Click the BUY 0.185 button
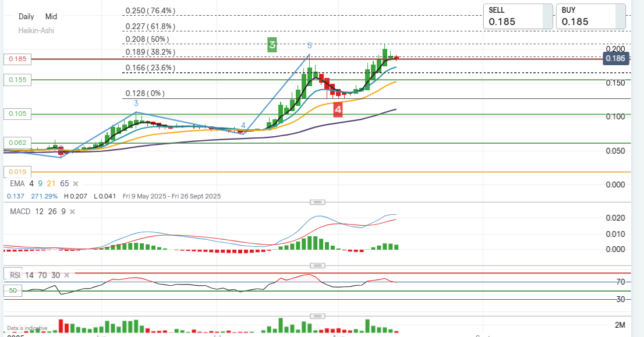Screen dimensions: 644x337 click(x=590, y=16)
